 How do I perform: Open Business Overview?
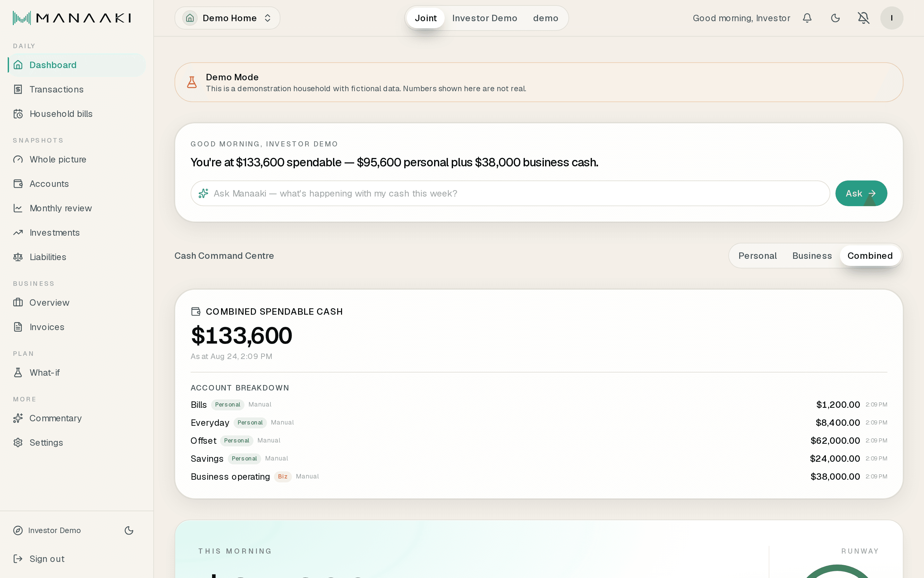click(76, 303)
